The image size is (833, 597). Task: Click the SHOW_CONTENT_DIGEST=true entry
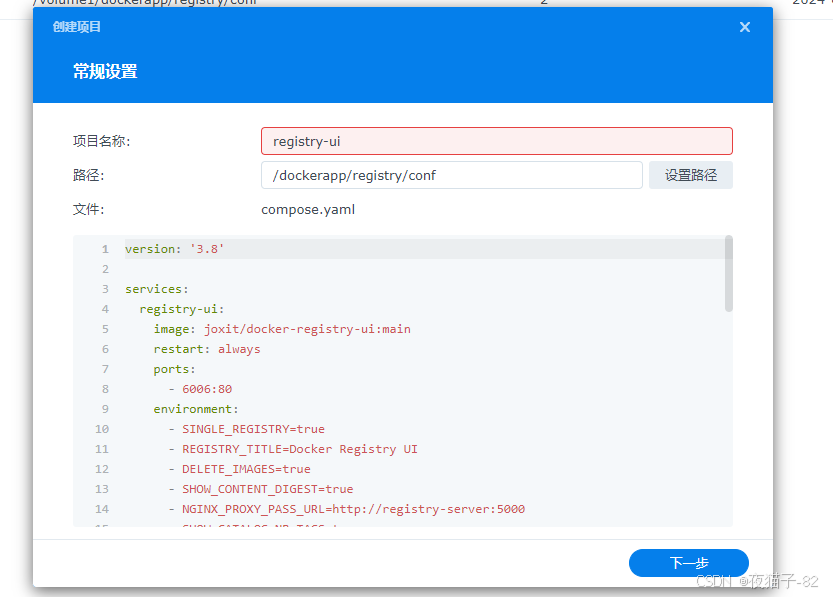262,488
